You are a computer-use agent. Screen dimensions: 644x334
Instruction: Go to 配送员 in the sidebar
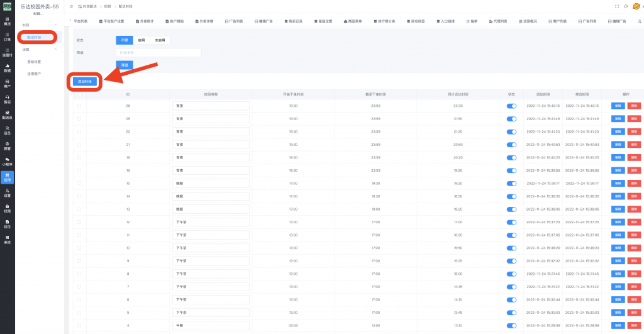7,114
